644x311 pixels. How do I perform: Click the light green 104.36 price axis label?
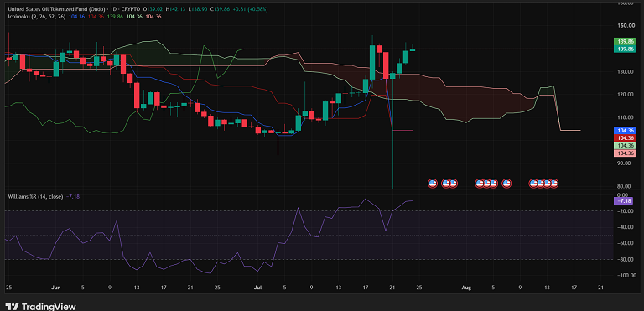(624, 145)
